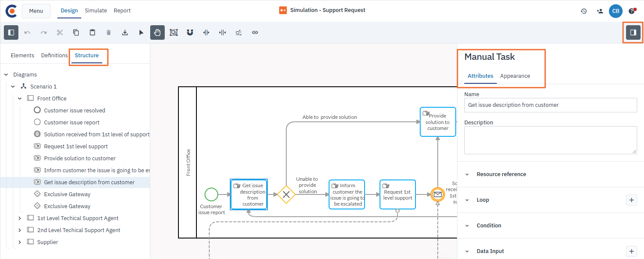Select Provide solution to customer task shape
The height and width of the screenshot is (259, 644).
[x=438, y=122]
